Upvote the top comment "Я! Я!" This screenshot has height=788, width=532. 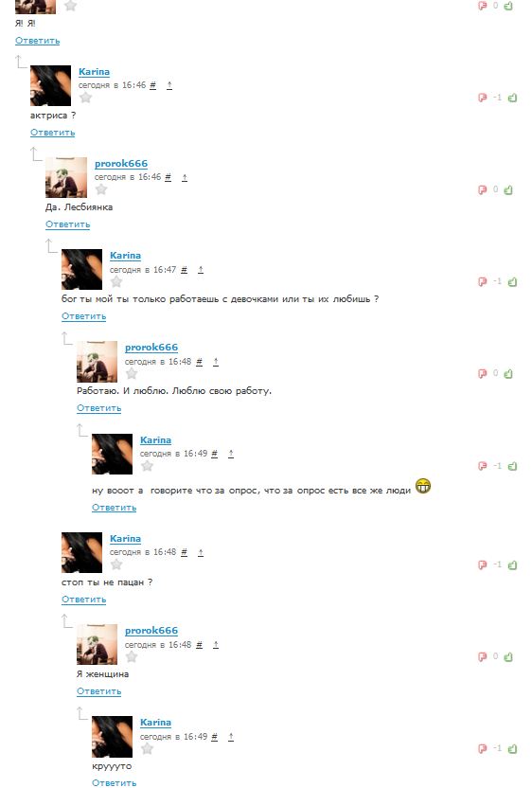pos(508,6)
